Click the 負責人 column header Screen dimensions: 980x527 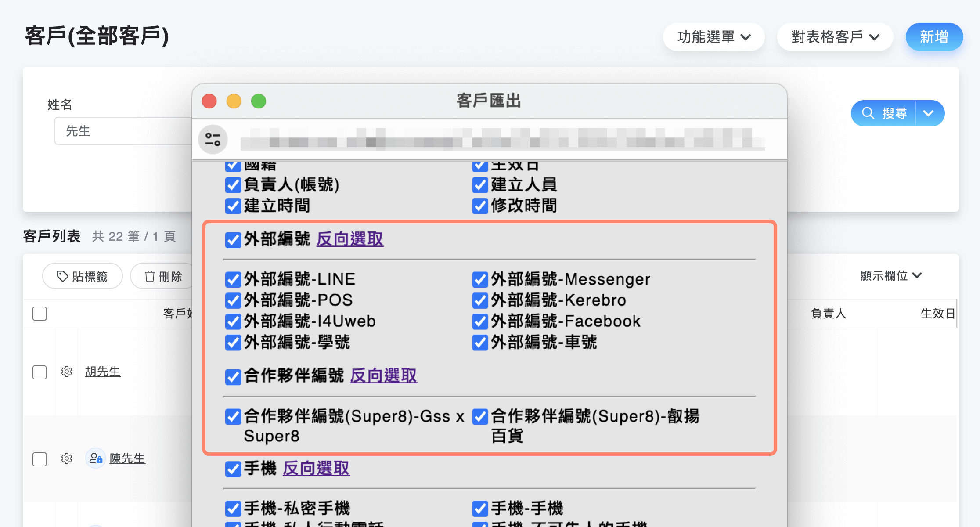(x=829, y=314)
